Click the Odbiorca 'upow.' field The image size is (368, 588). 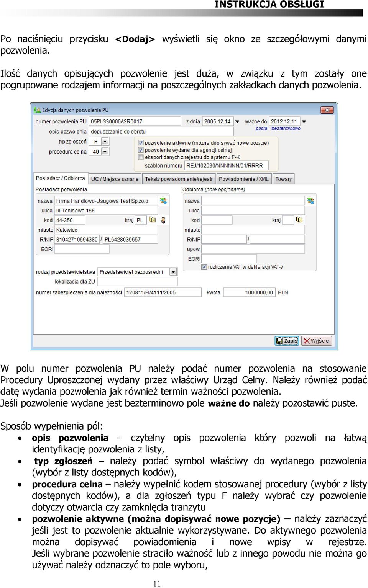tap(253, 249)
